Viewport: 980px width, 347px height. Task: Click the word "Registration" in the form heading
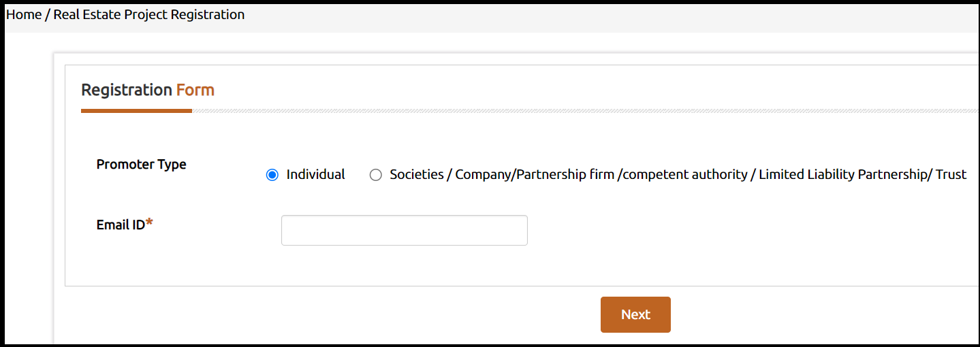coord(126,90)
